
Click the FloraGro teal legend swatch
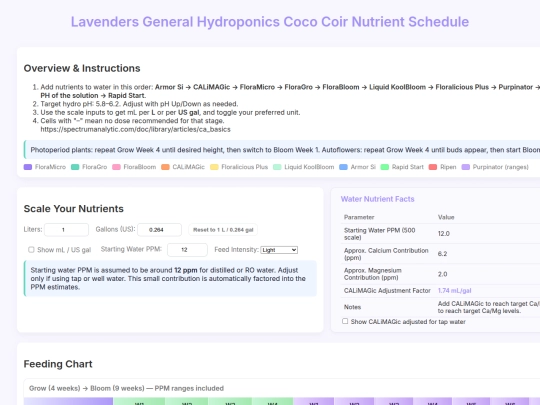click(x=75, y=167)
